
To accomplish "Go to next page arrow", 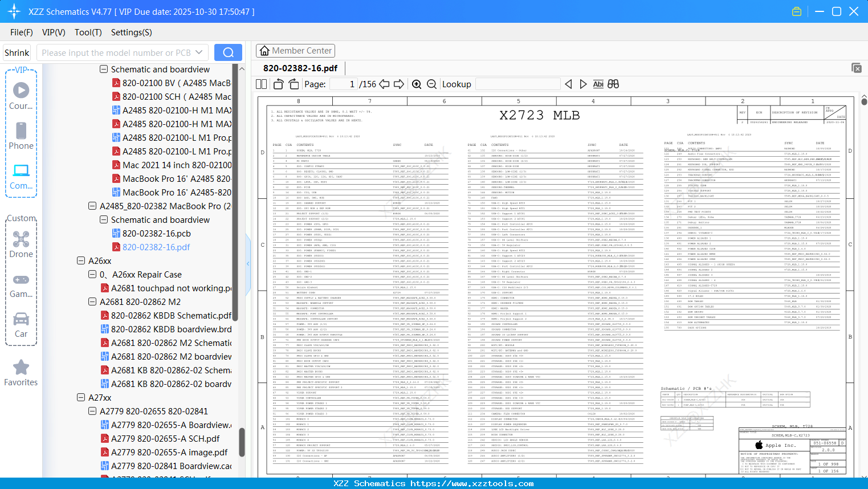I will pos(399,84).
